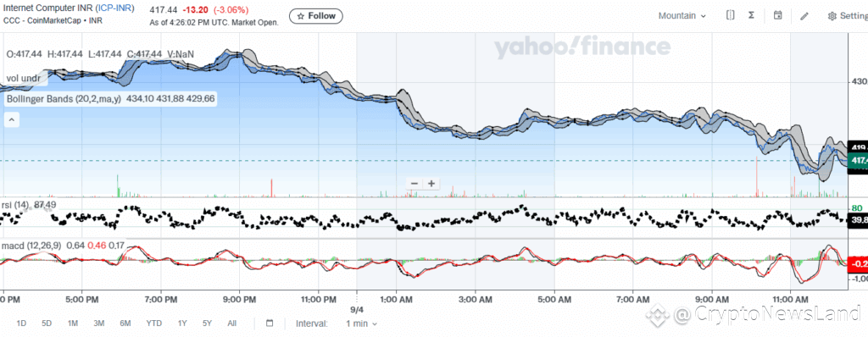Click the ICP-INR ticker link
This screenshot has height=337, width=868.
(114, 8)
